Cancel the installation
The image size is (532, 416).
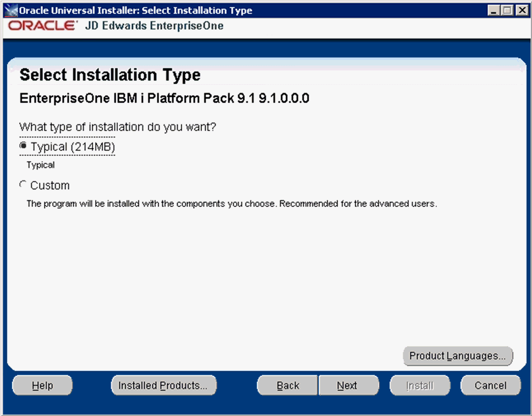[490, 386]
